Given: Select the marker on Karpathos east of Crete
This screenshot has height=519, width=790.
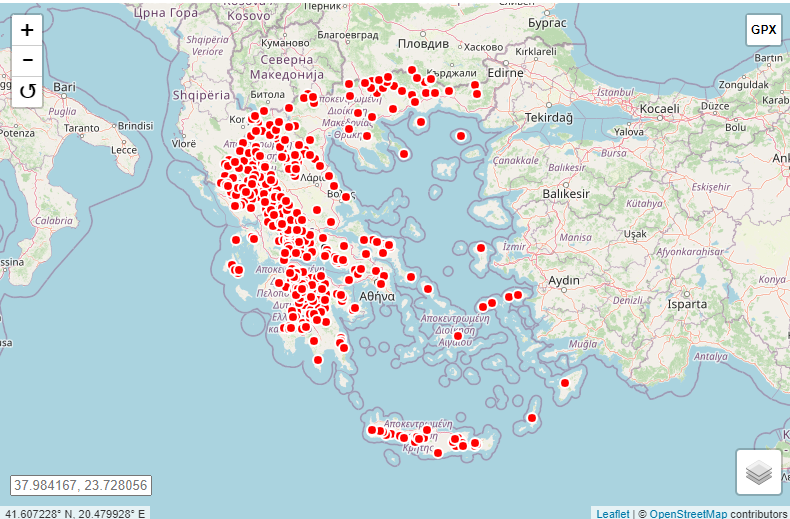Looking at the screenshot, I should coord(532,418).
